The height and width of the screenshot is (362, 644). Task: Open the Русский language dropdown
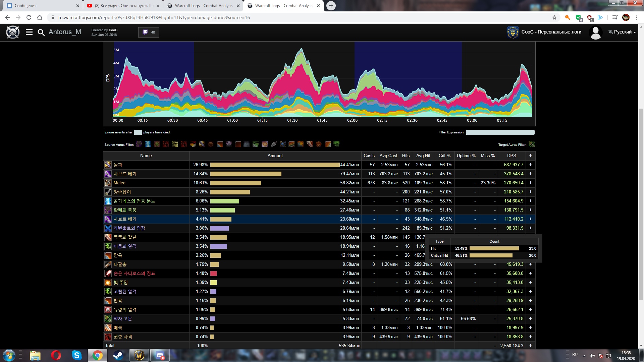622,32
